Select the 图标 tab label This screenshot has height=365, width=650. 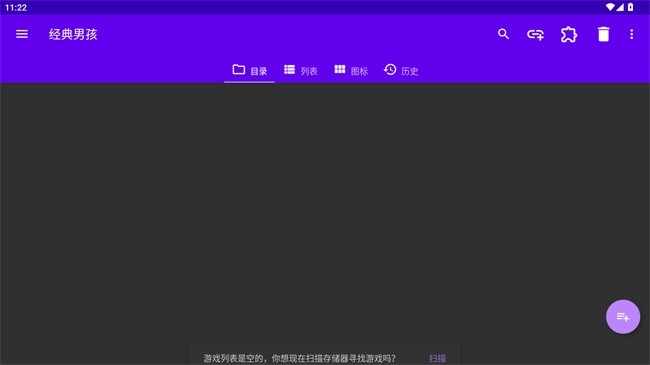359,71
